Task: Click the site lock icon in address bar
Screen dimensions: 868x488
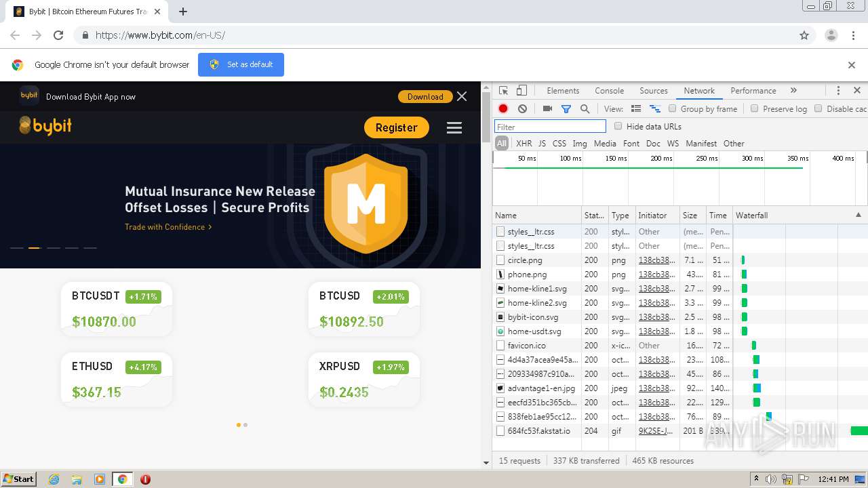Action: point(85,35)
